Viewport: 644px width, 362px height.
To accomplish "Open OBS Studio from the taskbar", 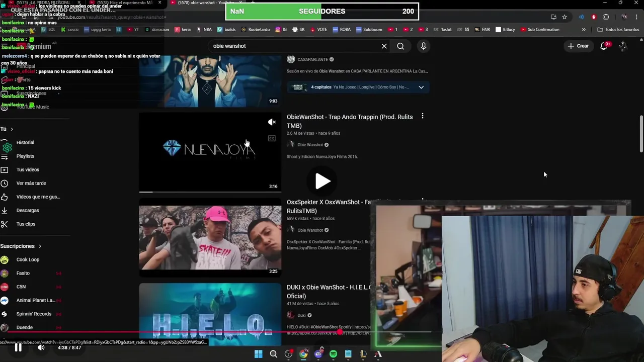I will click(x=288, y=354).
